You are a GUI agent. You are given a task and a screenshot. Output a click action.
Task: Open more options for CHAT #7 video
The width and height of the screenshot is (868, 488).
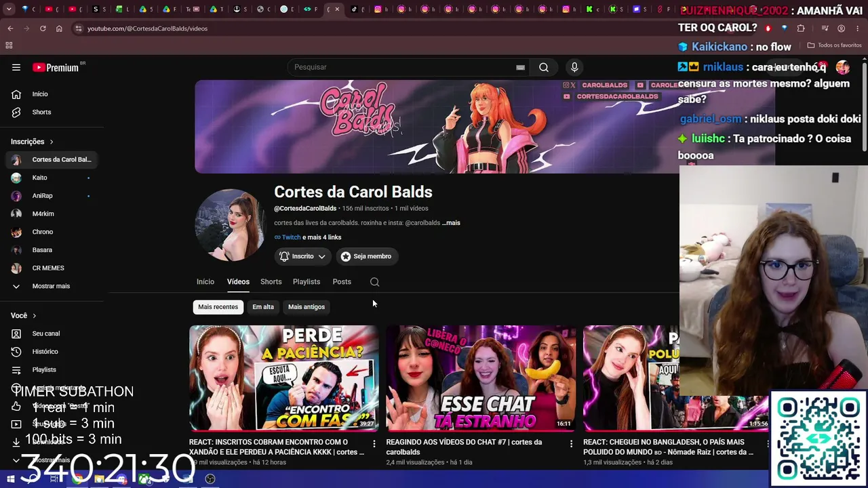click(571, 443)
